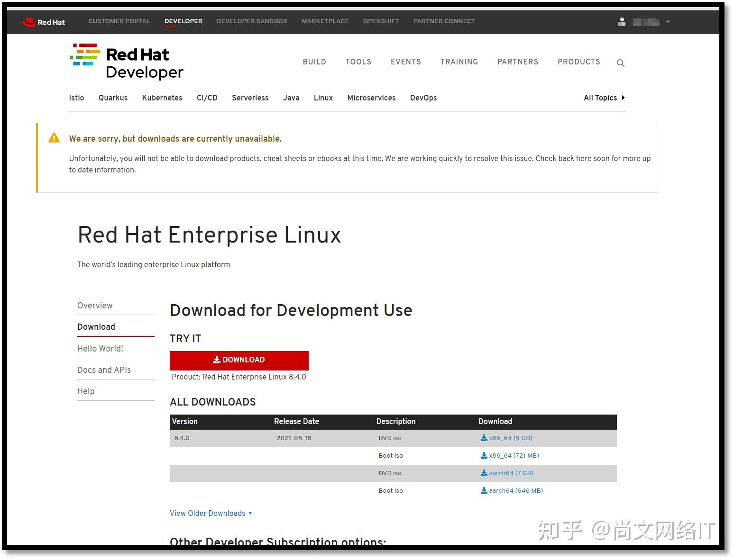Click the download arrow inside the DOWNLOAD button
The height and width of the screenshot is (560, 734).
coord(217,360)
